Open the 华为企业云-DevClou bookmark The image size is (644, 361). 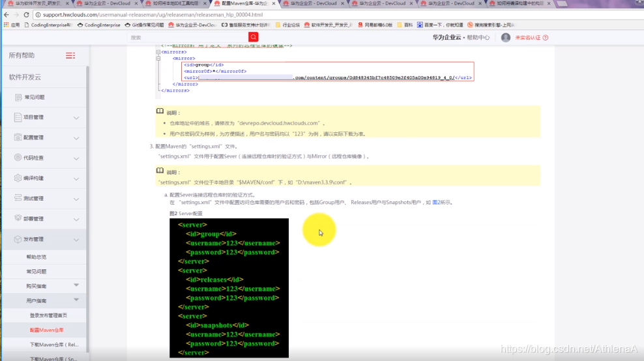tap(192, 25)
